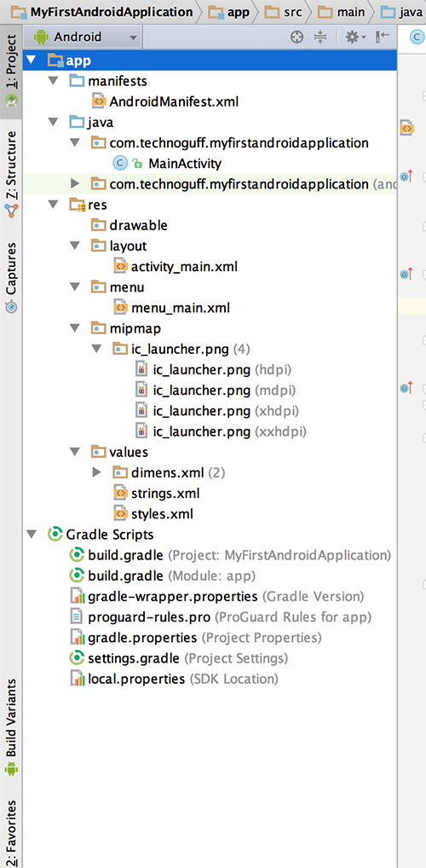Open the Captures side tab
This screenshot has width=426, height=868.
[11, 277]
